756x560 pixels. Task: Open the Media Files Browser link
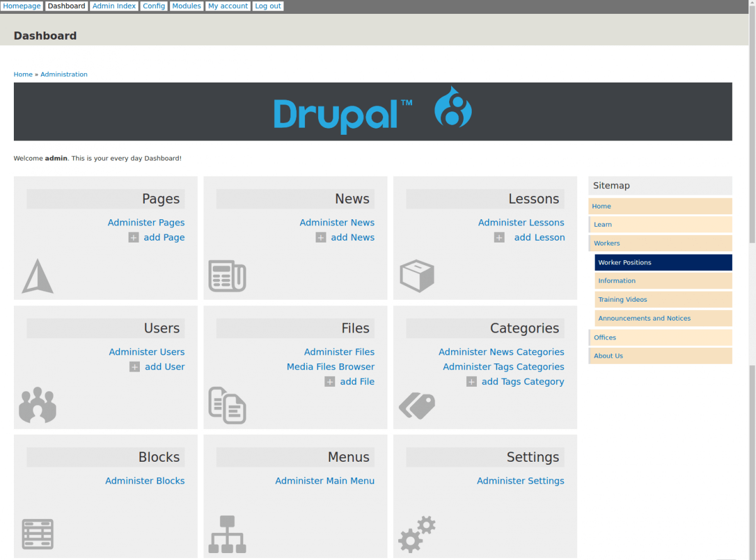(x=331, y=367)
